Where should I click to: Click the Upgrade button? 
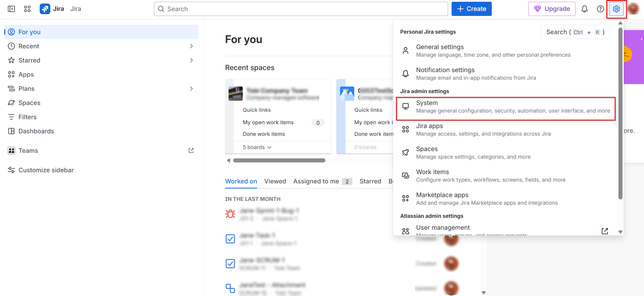click(x=552, y=9)
